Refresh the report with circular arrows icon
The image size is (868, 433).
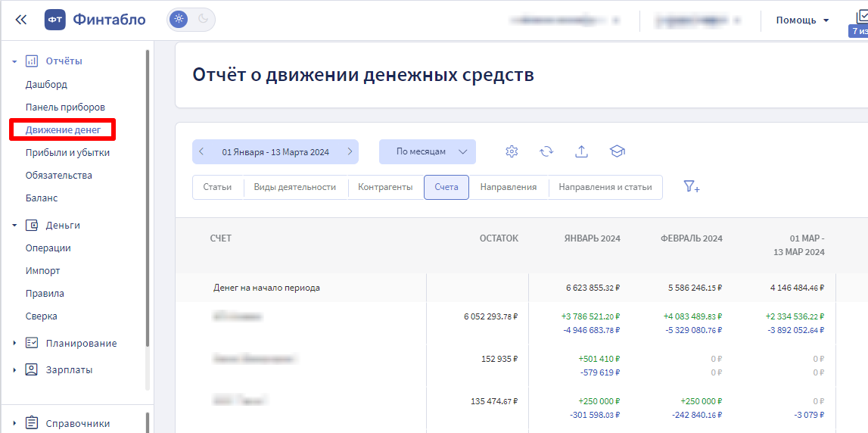click(546, 151)
